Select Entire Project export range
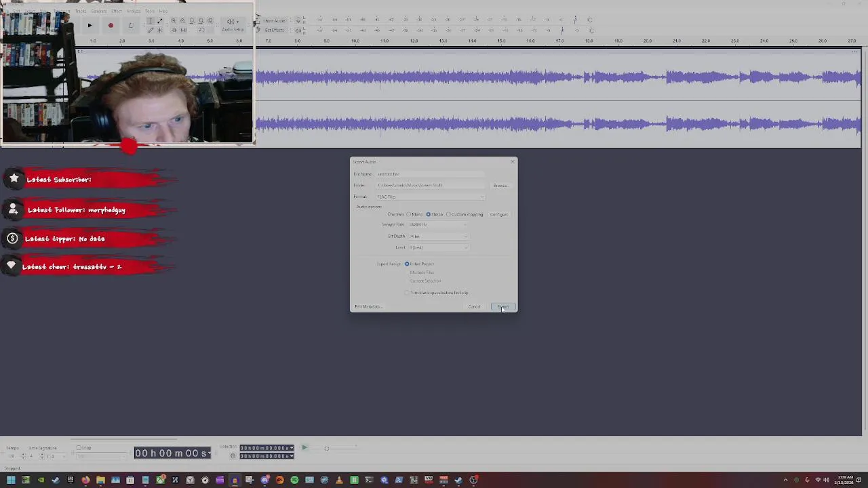868x488 pixels. [407, 264]
